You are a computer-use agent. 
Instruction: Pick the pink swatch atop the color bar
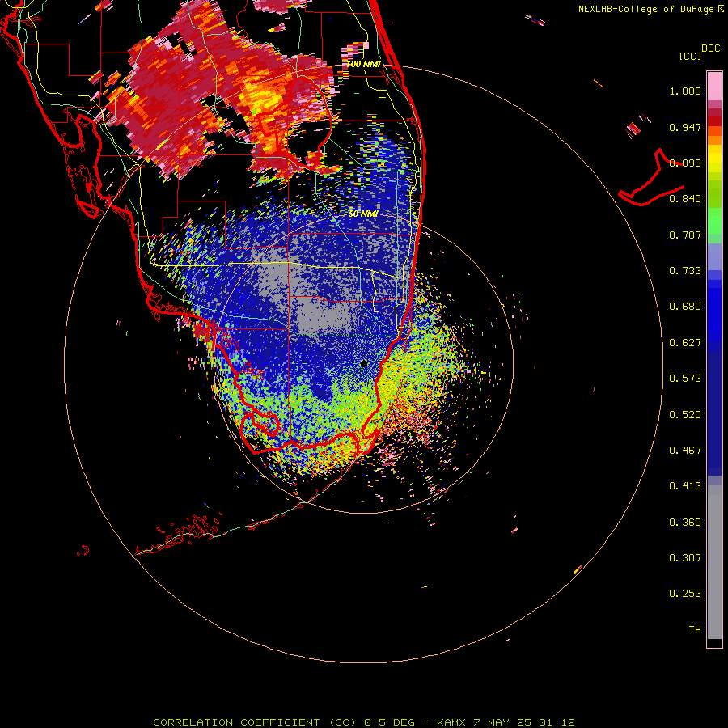coord(714,86)
